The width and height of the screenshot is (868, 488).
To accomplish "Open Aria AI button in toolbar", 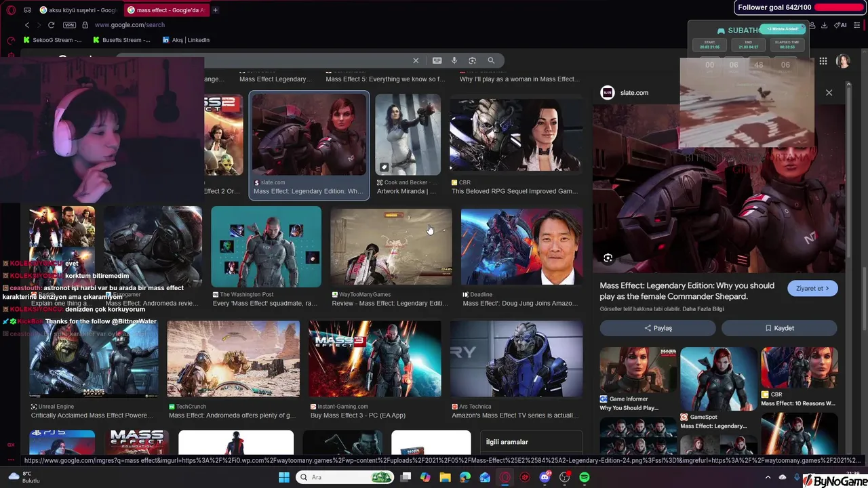I will click(841, 25).
